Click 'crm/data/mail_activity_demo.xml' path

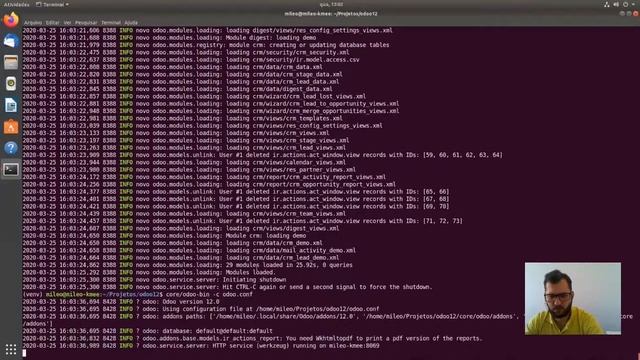304,250
